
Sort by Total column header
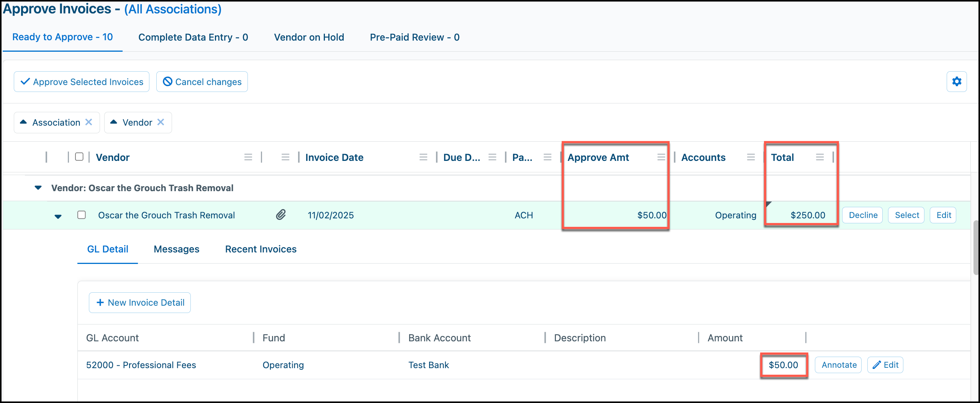click(782, 157)
